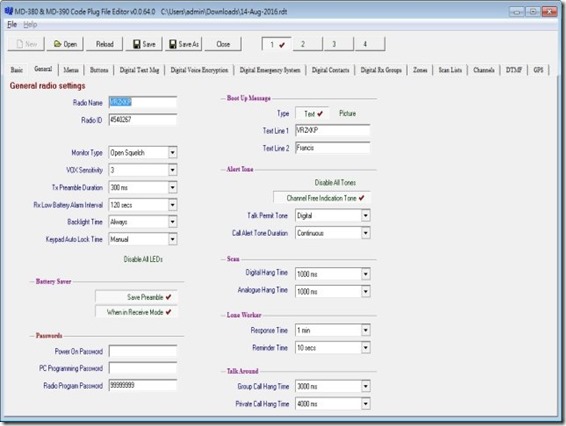
Task: Toggle Disable All Tones option
Action: [x=335, y=183]
